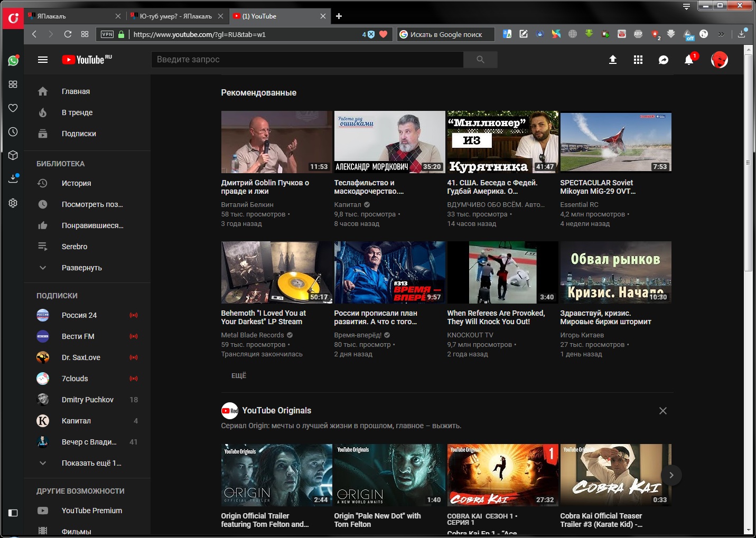Open WhatsApp in Opera sidebar

point(13,61)
